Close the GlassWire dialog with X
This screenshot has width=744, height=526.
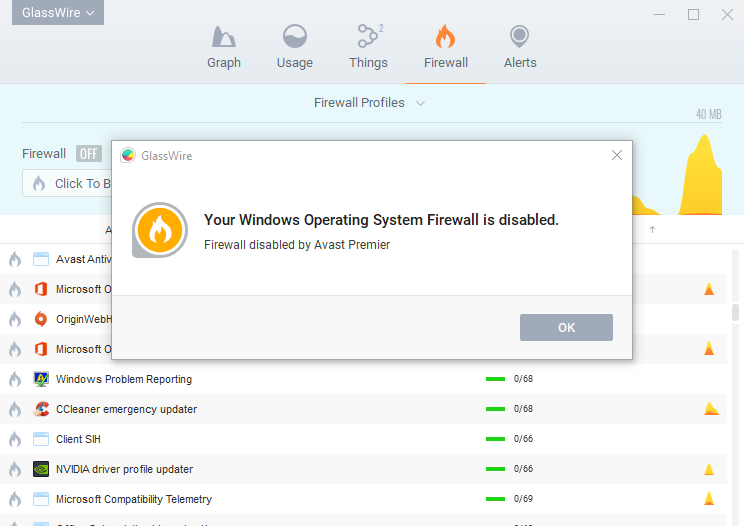click(x=617, y=155)
